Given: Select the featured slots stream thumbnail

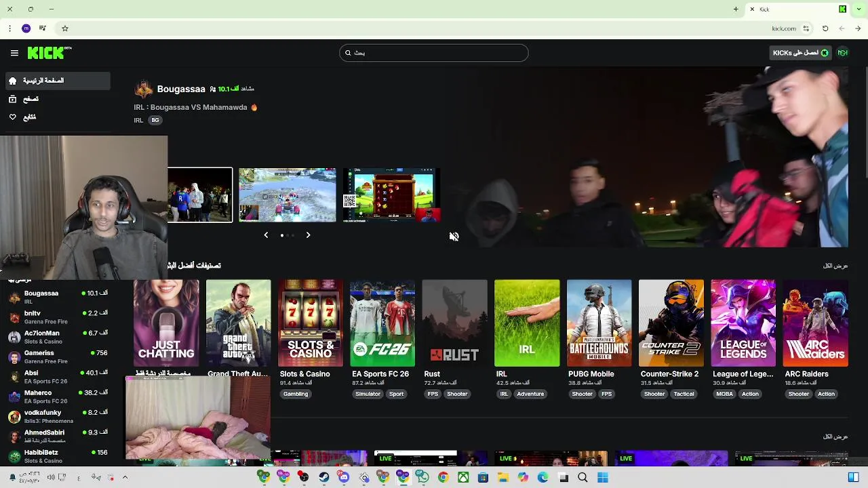Looking at the screenshot, I should coord(392,195).
